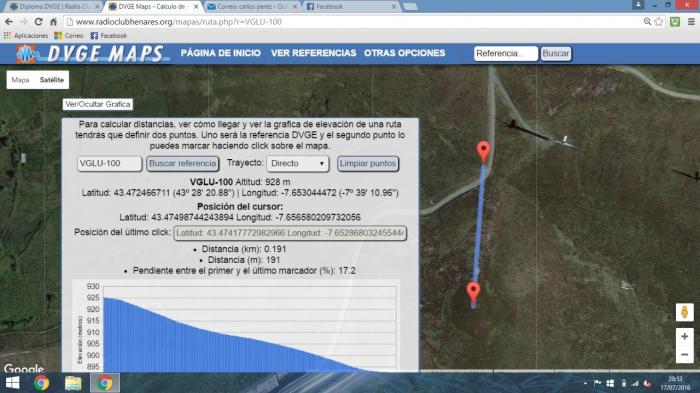Go to PÁGINA DE INICIO
This screenshot has height=393, width=700.
[221, 53]
